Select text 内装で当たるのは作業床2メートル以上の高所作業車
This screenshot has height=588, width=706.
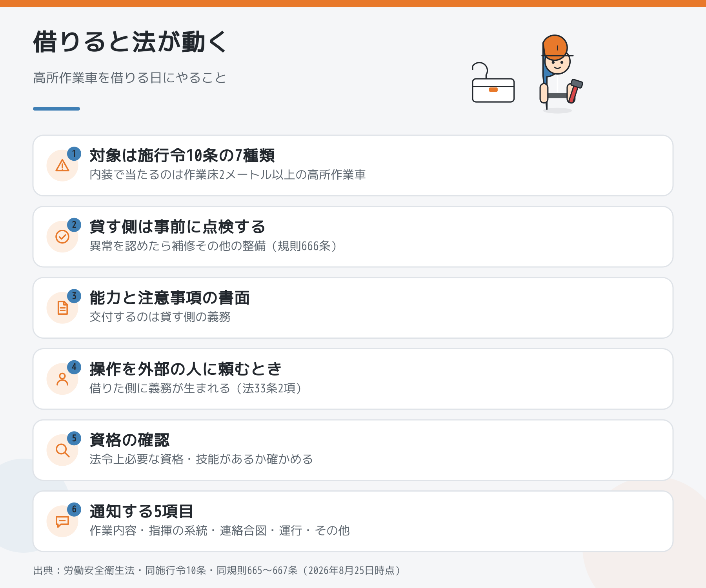227,174
